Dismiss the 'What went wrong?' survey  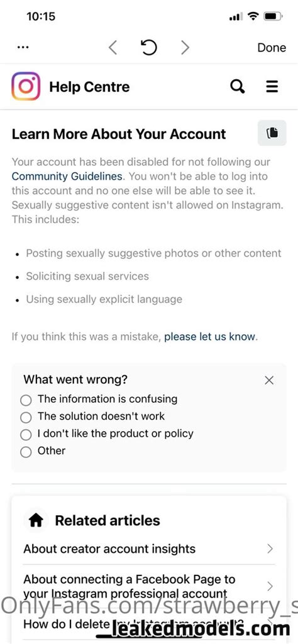tap(269, 380)
